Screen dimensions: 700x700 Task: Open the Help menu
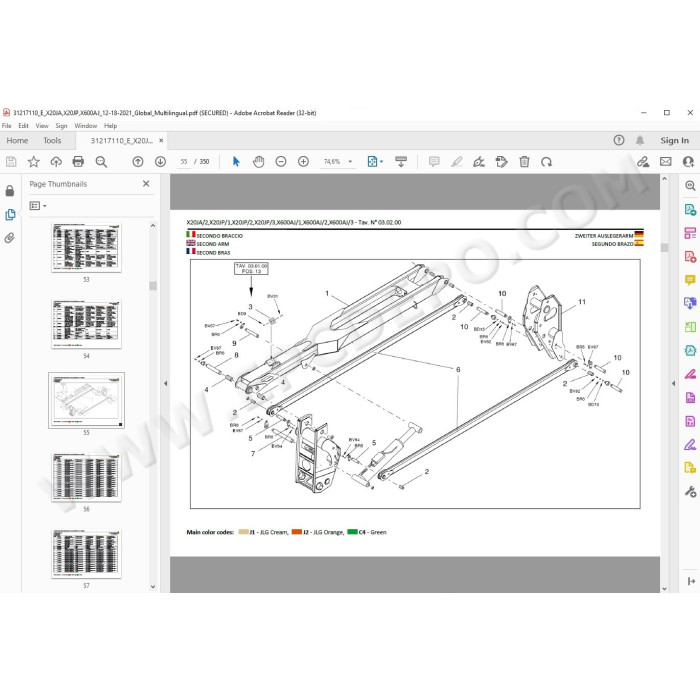coord(110,126)
